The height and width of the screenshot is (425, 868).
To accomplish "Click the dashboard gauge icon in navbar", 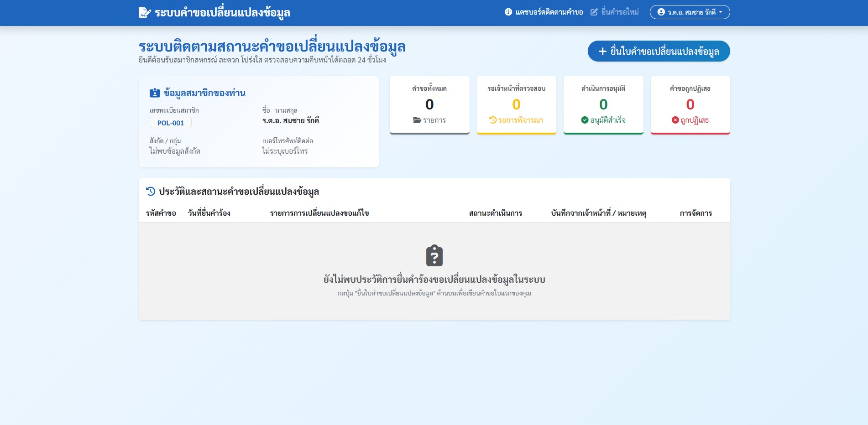I will [508, 12].
